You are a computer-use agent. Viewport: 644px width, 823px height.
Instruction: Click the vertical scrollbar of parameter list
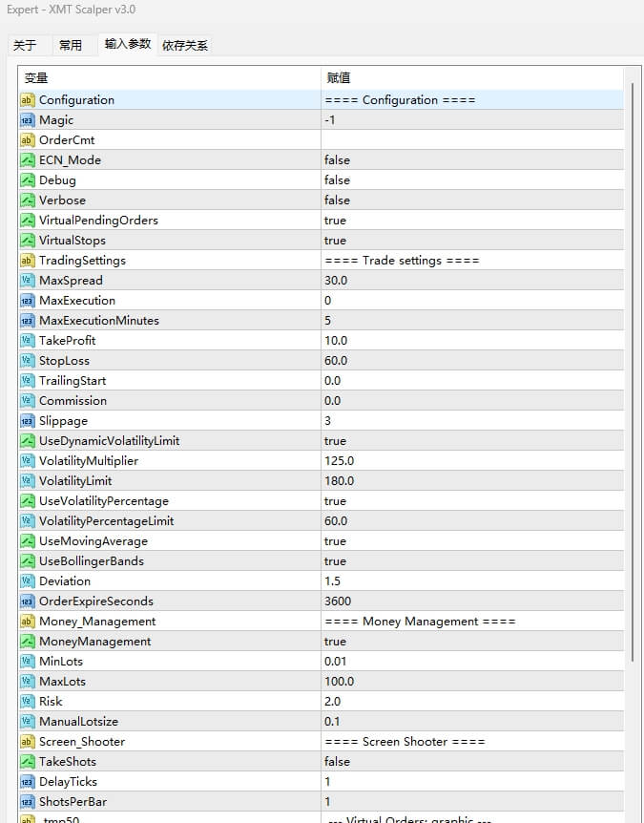click(x=631, y=382)
